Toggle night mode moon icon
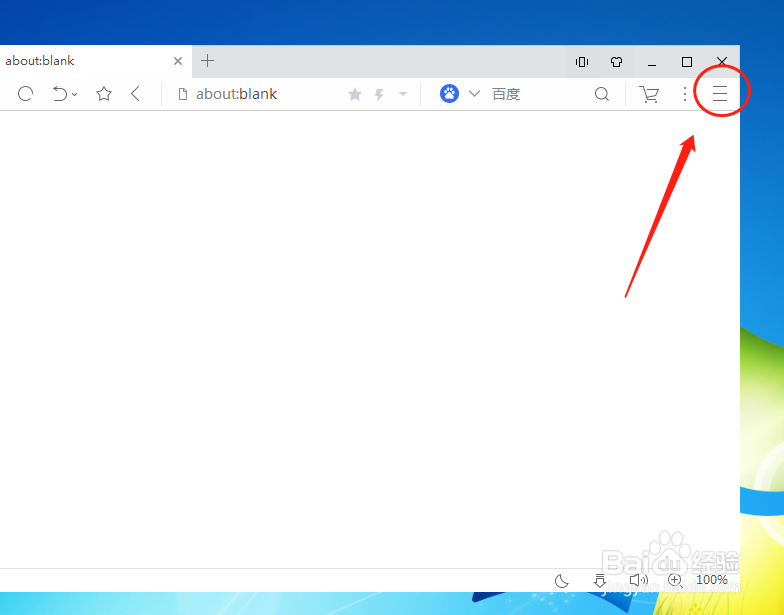This screenshot has width=784, height=615. pos(562,580)
